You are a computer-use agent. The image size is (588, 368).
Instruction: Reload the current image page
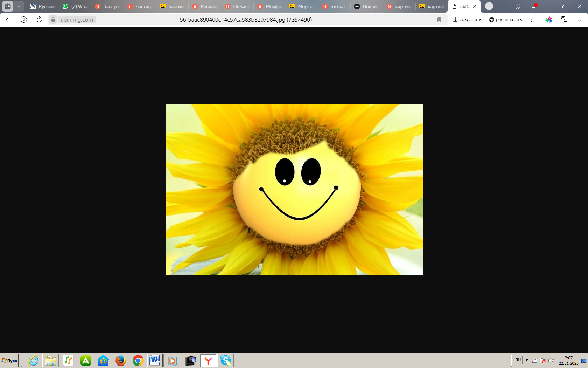tap(39, 20)
